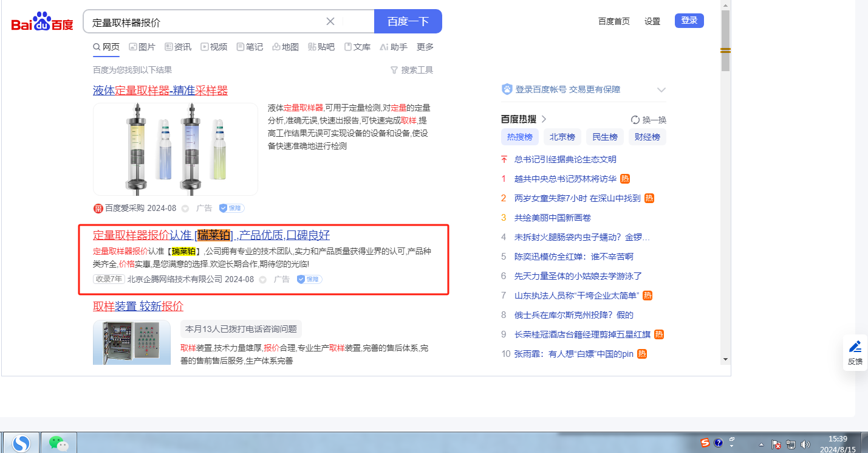Click the volume speaker tray icon
This screenshot has height=453, width=868.
(805, 444)
